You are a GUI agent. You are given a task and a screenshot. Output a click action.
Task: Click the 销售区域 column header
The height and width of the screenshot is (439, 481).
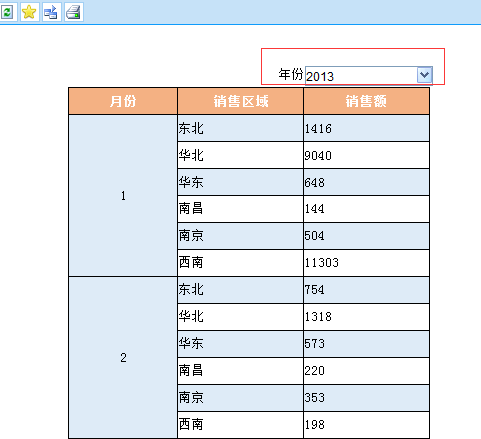pos(241,101)
